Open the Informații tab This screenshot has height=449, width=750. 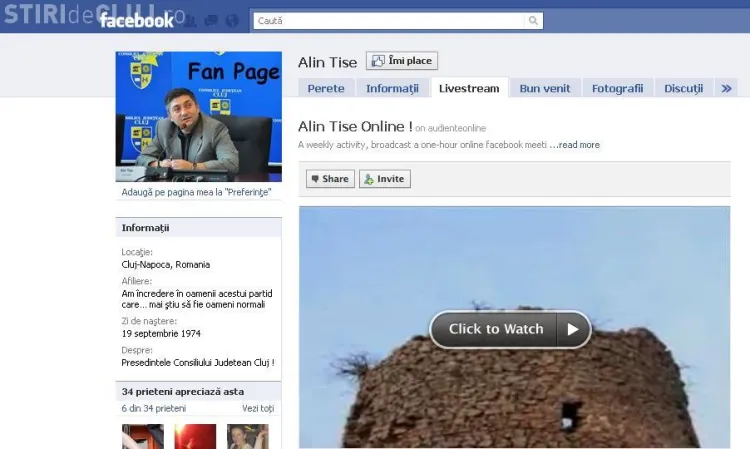(392, 88)
